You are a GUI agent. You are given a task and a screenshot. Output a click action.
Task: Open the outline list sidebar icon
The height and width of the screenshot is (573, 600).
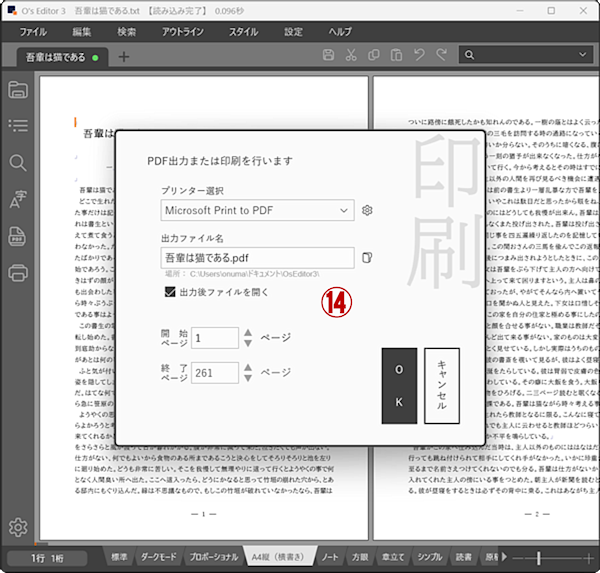18,125
